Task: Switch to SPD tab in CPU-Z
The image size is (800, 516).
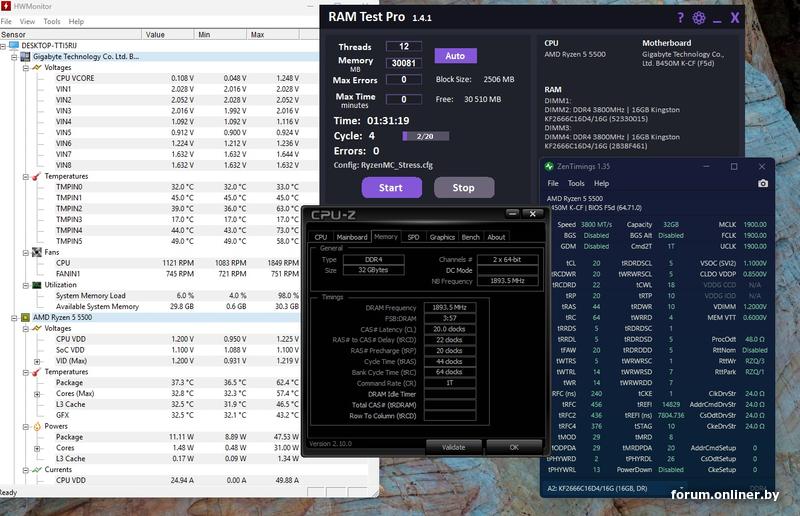Action: coord(413,237)
